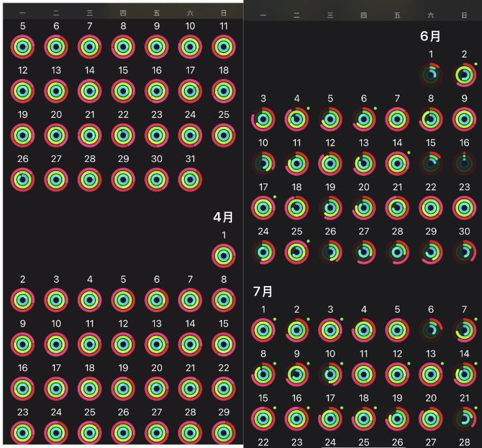The image size is (482, 448).
Task: Open the June 1 activity rings
Action: pyautogui.click(x=431, y=74)
